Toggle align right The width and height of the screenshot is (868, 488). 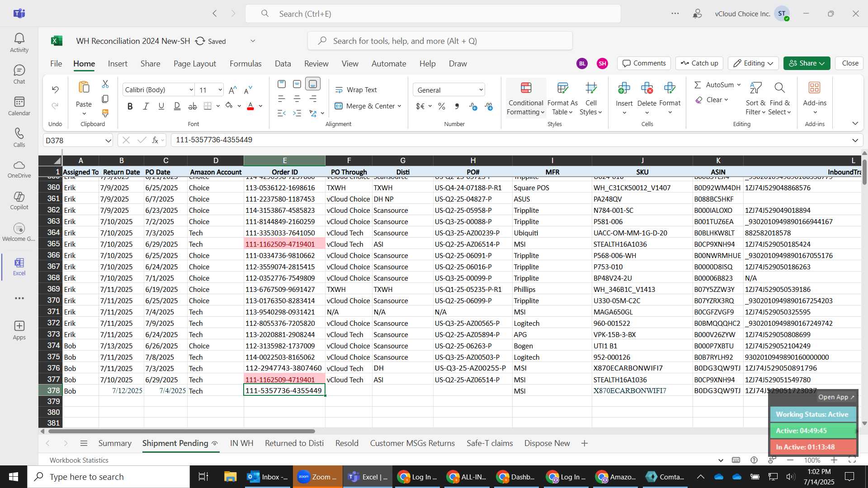tap(313, 99)
